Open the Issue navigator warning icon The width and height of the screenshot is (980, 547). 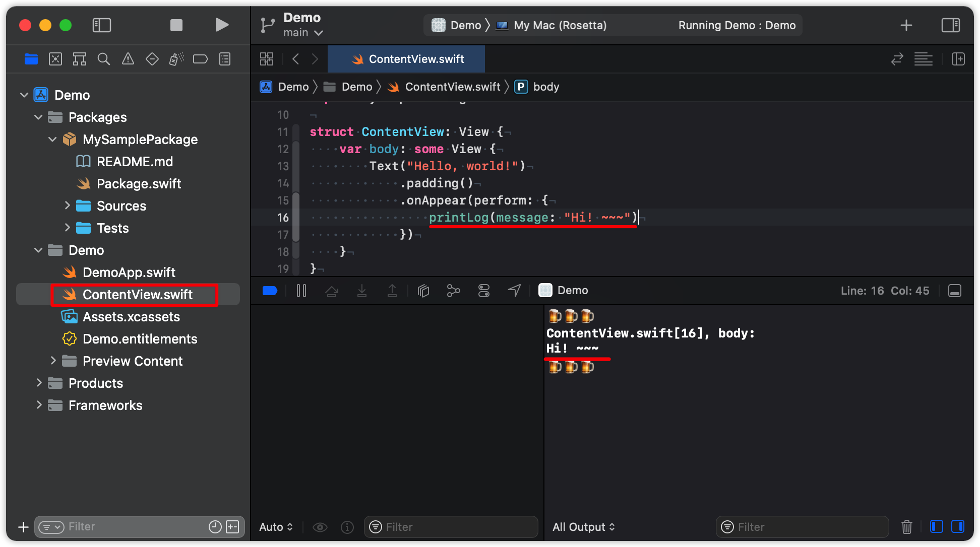coord(128,59)
